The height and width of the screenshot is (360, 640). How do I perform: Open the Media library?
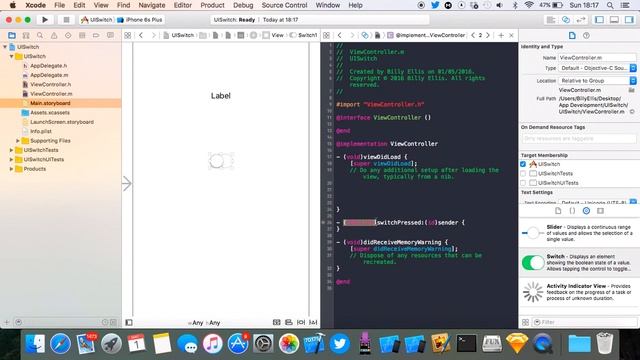click(600, 211)
